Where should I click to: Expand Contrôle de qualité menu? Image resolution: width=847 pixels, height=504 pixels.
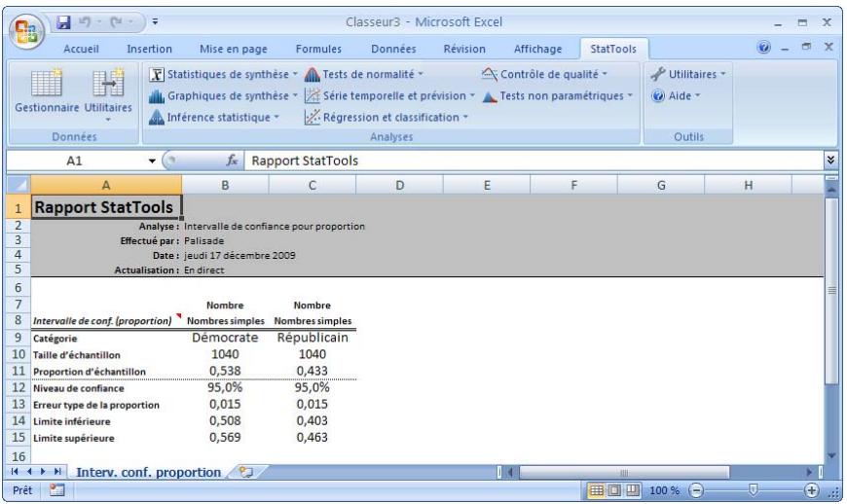[x=544, y=74]
